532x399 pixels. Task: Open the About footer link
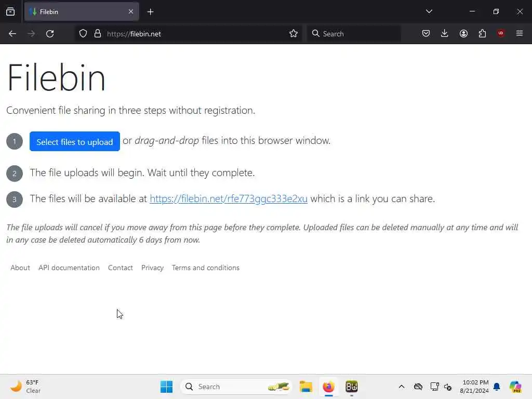[20, 268]
